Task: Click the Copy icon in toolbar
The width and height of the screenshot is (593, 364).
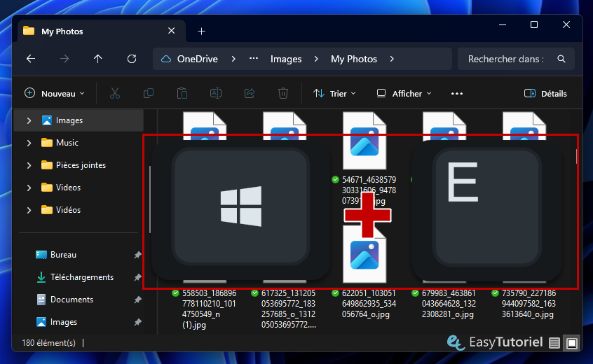Action: pos(149,93)
